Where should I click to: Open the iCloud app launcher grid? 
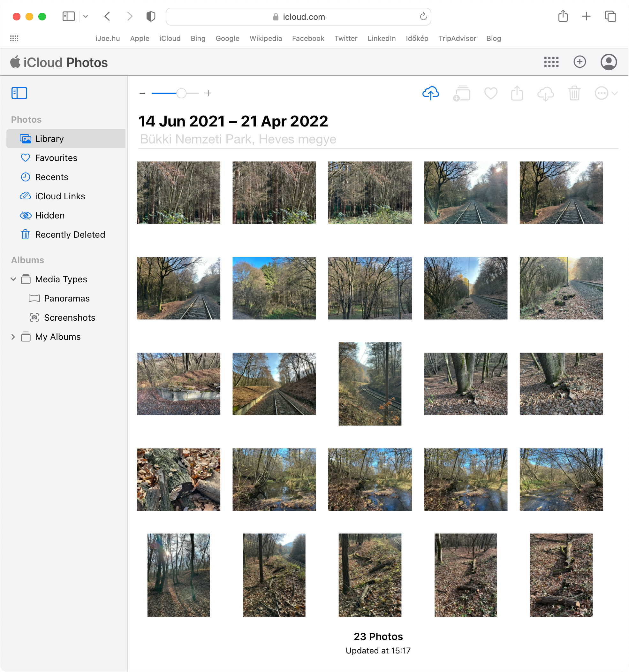pos(551,62)
